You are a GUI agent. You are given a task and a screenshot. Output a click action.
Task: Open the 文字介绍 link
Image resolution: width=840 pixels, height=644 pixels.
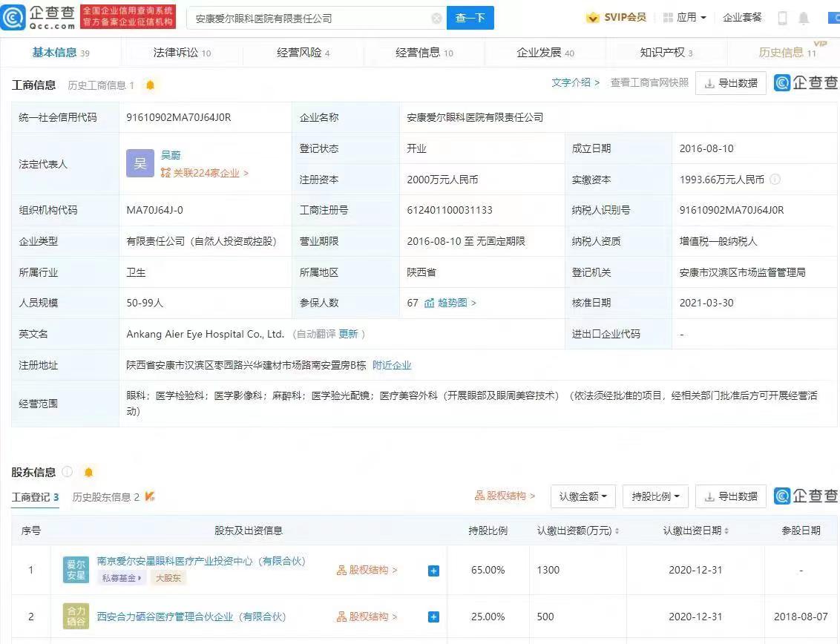[x=575, y=82]
